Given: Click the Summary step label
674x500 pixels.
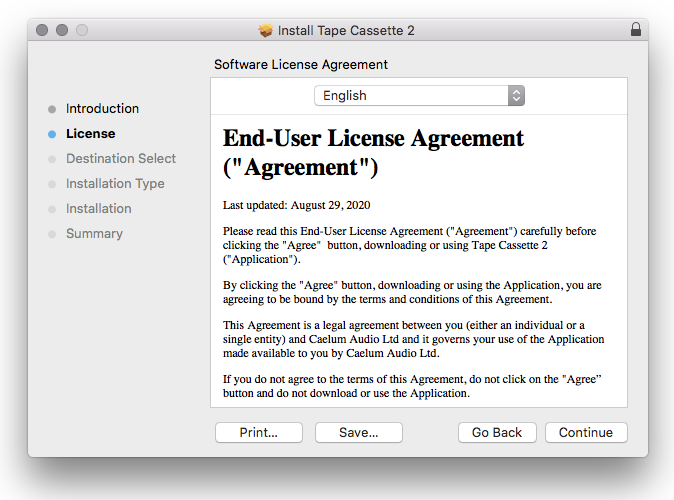Looking at the screenshot, I should tap(94, 233).
